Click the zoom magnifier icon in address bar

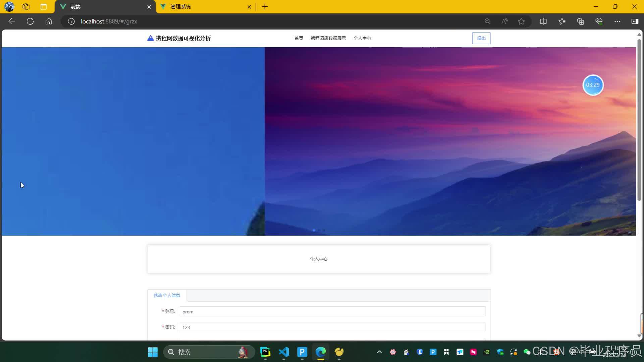pyautogui.click(x=488, y=21)
